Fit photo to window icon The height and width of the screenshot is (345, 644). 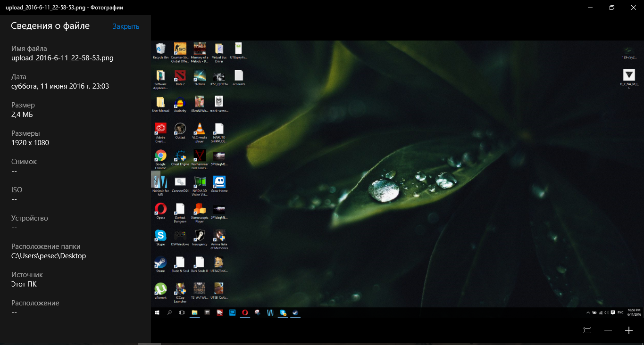pyautogui.click(x=587, y=330)
